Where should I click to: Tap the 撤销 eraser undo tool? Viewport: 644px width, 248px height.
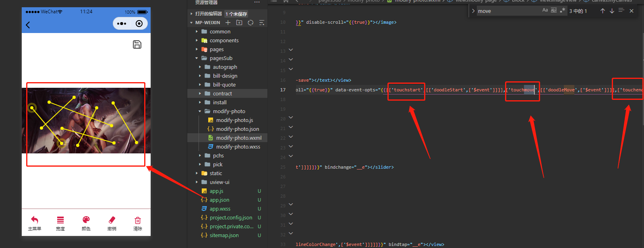(x=112, y=223)
